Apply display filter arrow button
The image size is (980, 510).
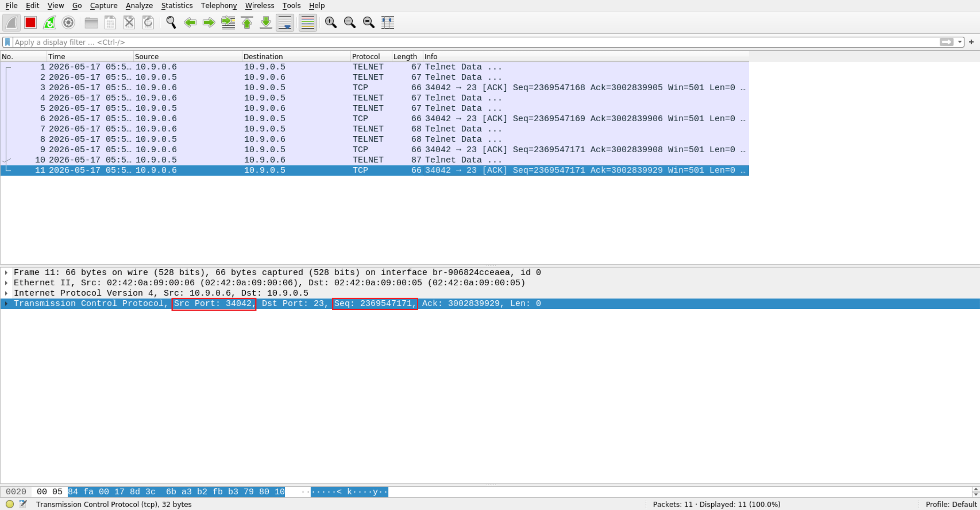click(x=946, y=42)
